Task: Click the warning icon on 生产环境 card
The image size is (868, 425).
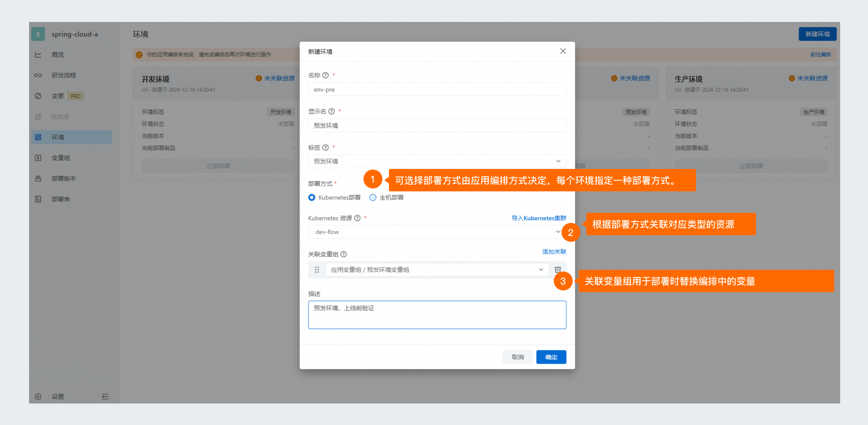Action: (792, 78)
